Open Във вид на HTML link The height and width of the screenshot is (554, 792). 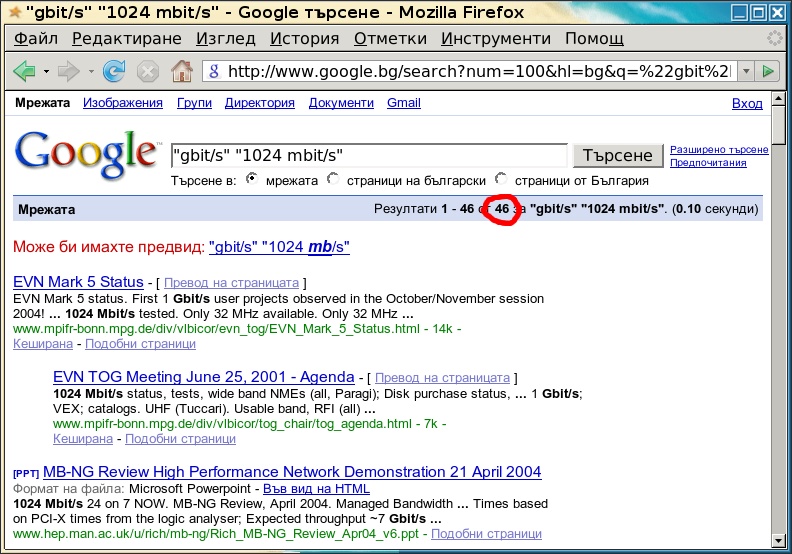click(x=316, y=489)
